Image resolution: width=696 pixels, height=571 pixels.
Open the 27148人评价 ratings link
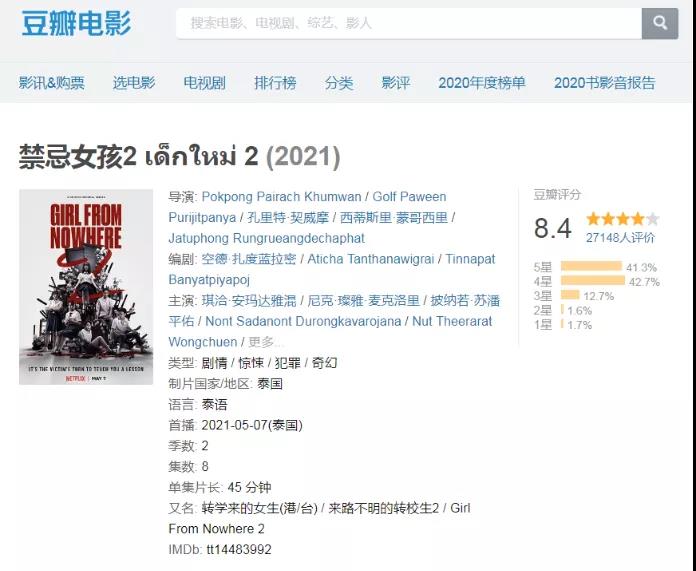[620, 238]
